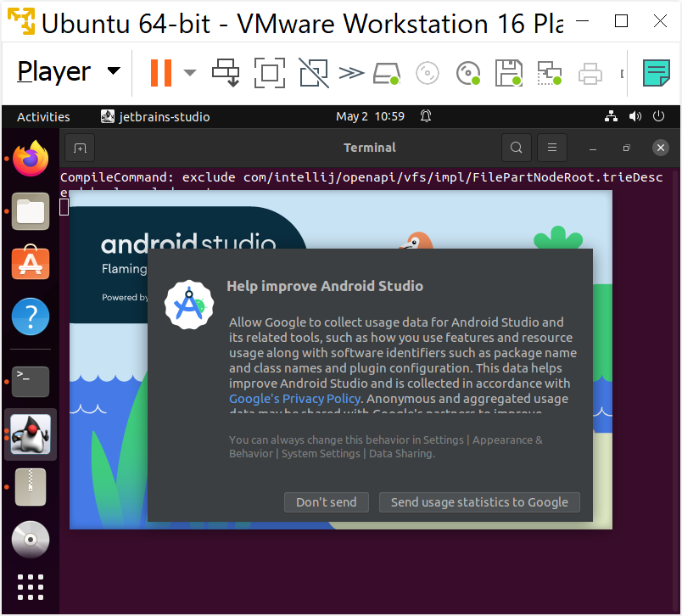Click the floppy drive device icon
Image resolution: width=682 pixels, height=616 pixels.
click(509, 73)
